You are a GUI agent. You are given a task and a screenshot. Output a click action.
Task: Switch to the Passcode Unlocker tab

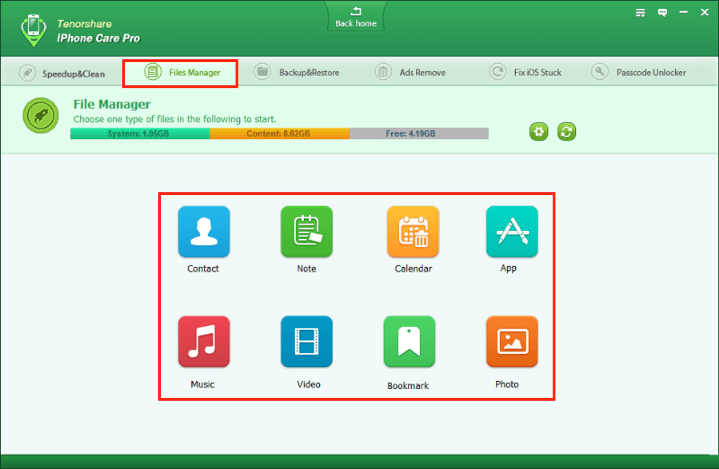(x=639, y=72)
